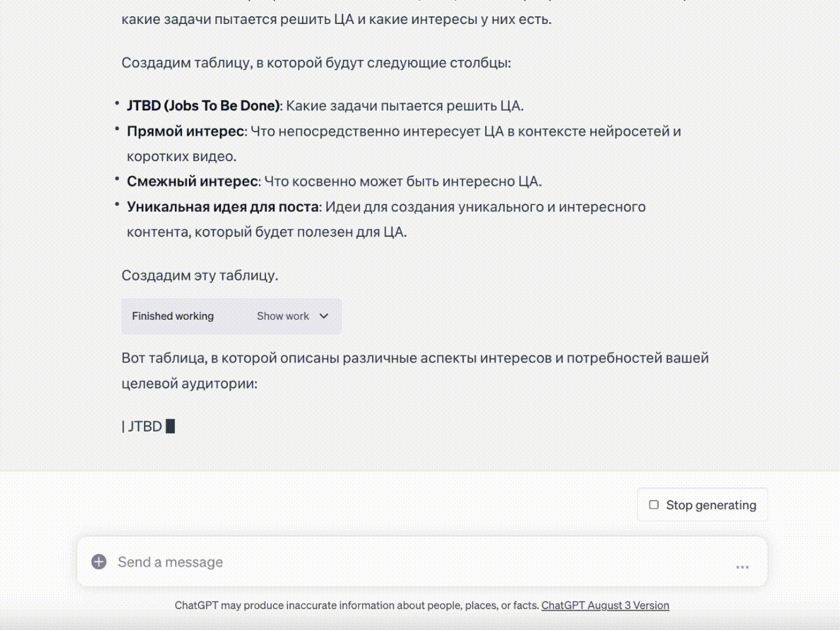The height and width of the screenshot is (630, 840).
Task: Click the Создадим эту таблицу sentence
Action: coord(199,275)
